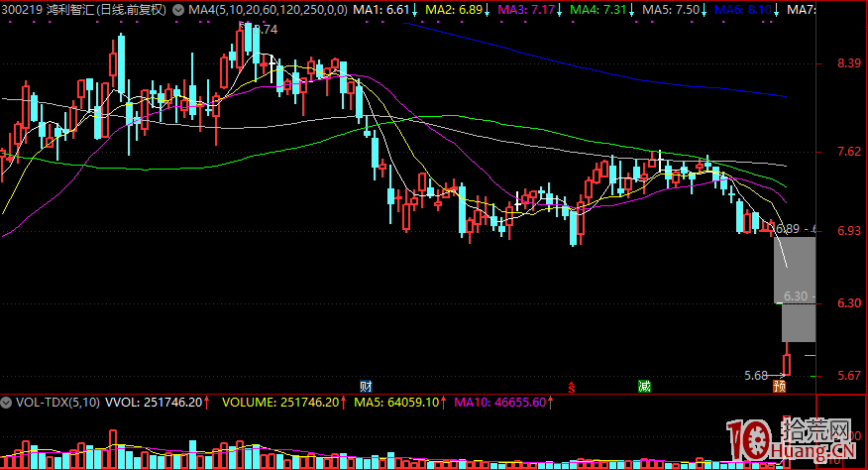Click the orange 预 earnings forecast marker
The width and height of the screenshot is (868, 470).
780,387
